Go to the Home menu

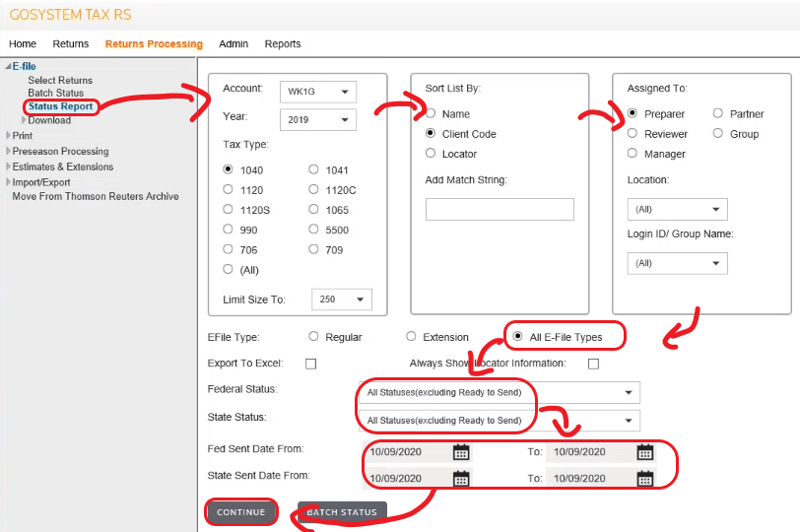(x=23, y=44)
